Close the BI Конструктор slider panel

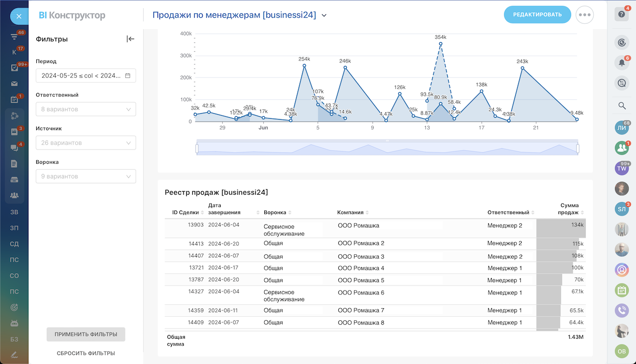click(x=19, y=16)
